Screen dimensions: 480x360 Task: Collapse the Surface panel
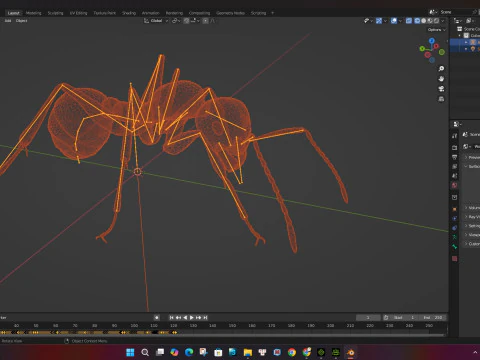click(472, 166)
